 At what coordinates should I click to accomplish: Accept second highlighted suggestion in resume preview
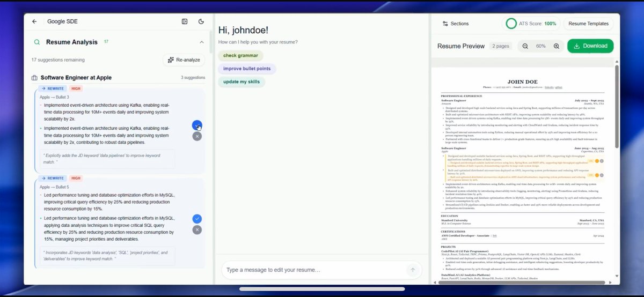click(x=597, y=175)
